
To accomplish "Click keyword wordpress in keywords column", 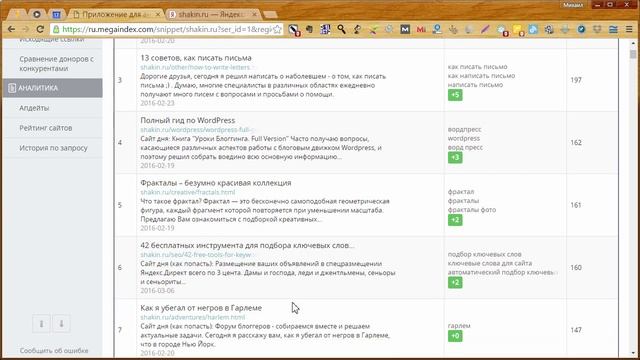I will tap(464, 138).
